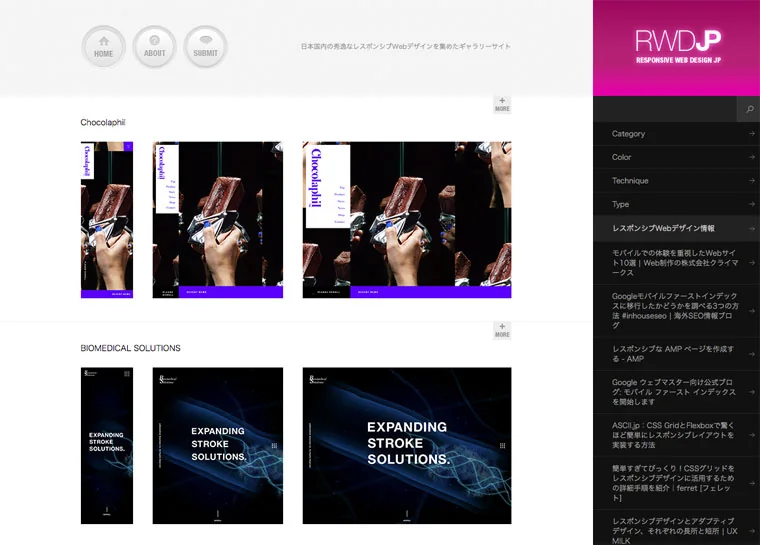This screenshot has width=760, height=545.
Task: Click arrow next to モバイルでの体験 article
Action: click(751, 263)
